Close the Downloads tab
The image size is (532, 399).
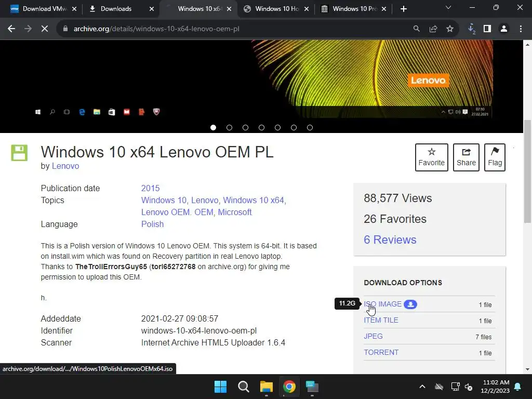pos(152,9)
